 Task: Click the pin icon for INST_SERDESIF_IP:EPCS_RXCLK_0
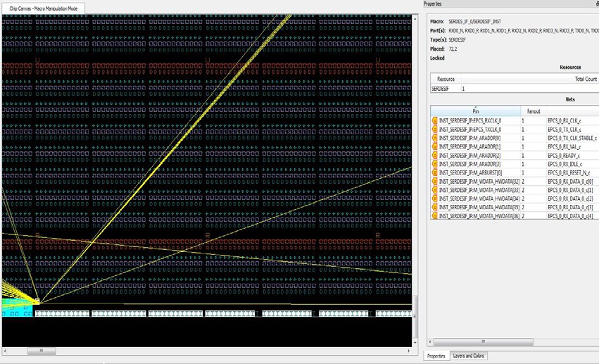pos(434,121)
